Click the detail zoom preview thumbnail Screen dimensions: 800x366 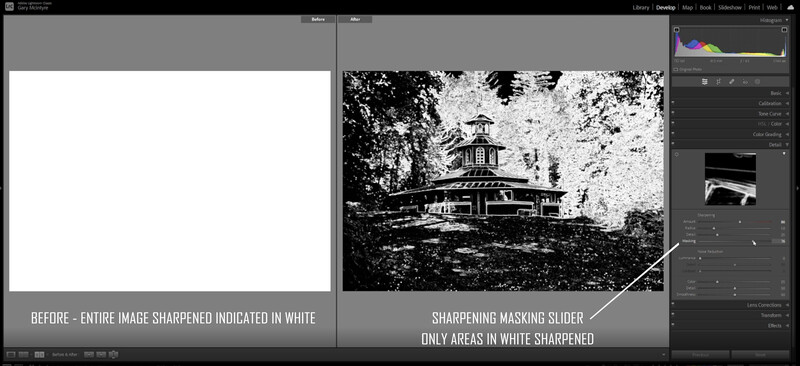pos(730,179)
